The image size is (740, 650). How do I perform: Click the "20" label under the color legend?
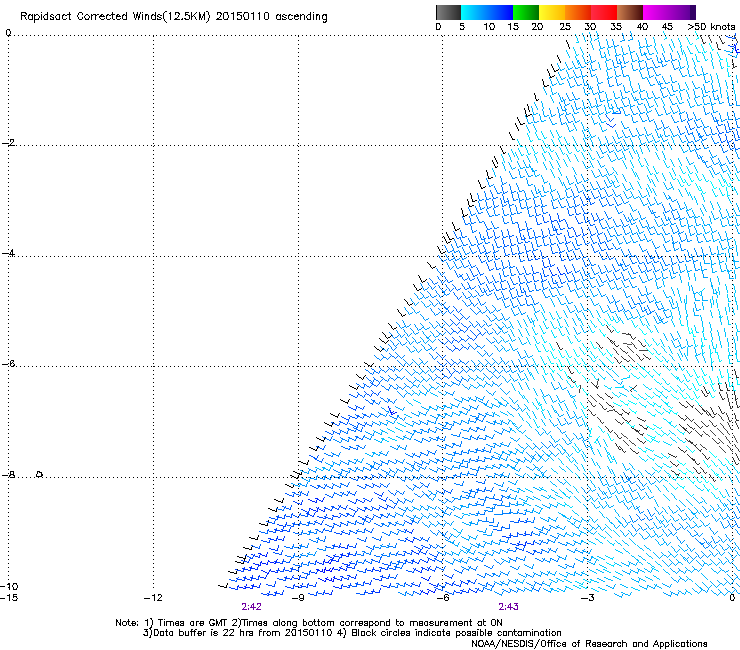click(x=537, y=27)
